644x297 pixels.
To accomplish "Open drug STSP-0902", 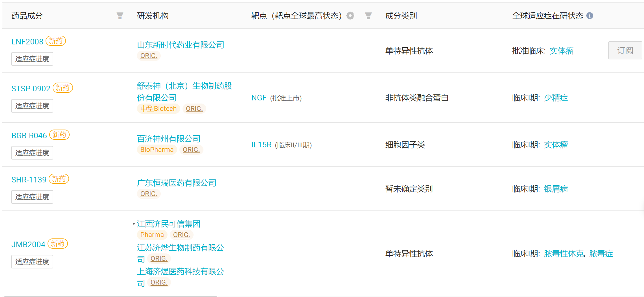I will click(x=31, y=89).
